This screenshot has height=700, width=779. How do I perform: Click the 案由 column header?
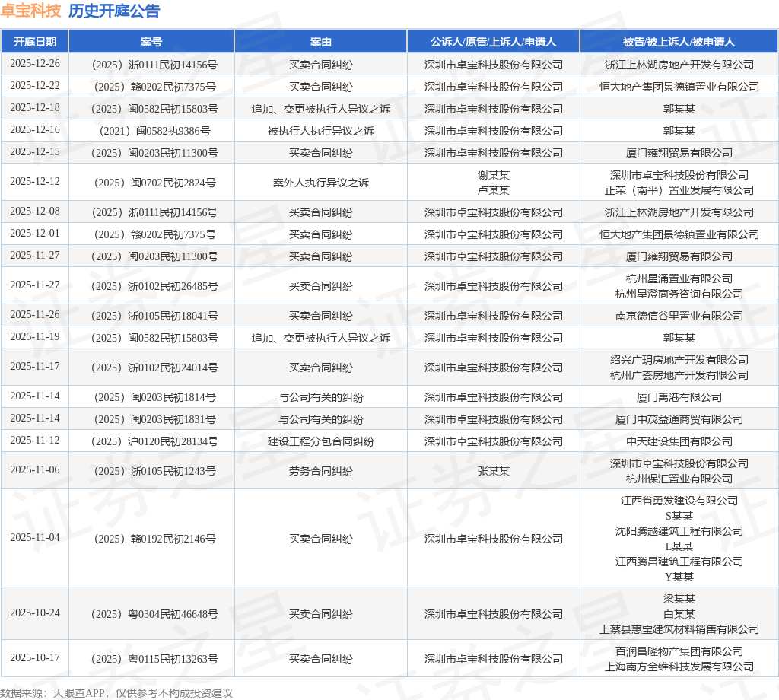[321, 42]
